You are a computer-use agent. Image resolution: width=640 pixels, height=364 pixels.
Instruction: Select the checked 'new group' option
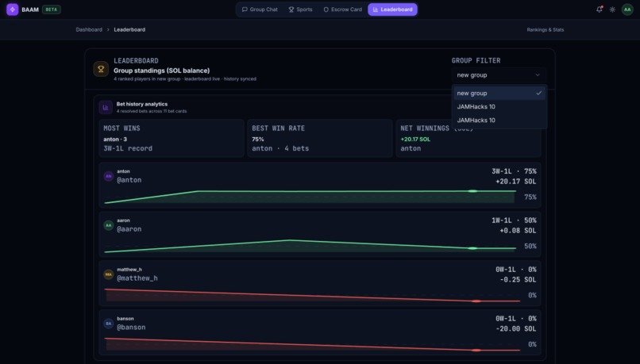(499, 93)
